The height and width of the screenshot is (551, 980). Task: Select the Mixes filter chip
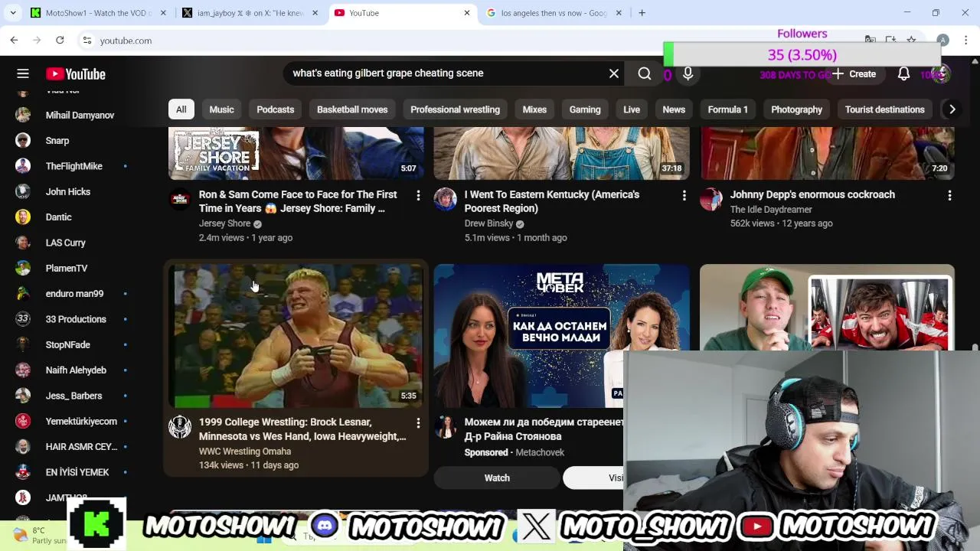coord(534,109)
